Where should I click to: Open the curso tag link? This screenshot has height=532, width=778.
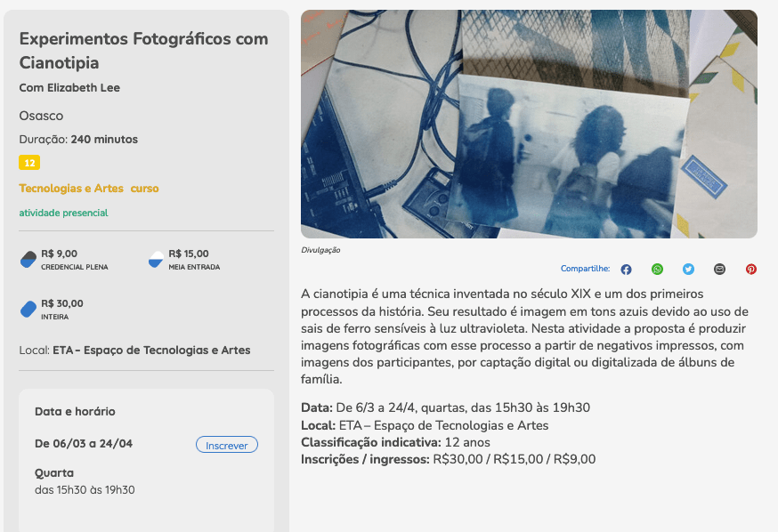click(144, 189)
